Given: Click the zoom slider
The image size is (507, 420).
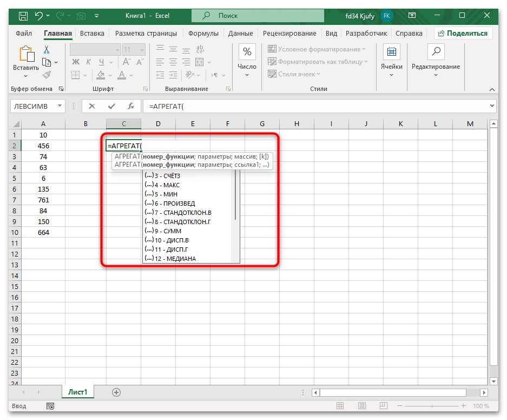Looking at the screenshot, I should (431, 406).
